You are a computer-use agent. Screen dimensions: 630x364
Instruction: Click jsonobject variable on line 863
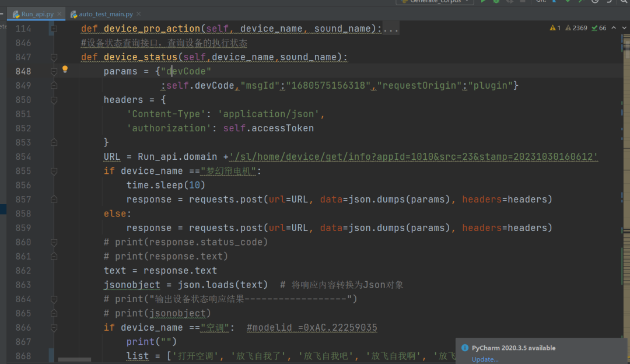pyautogui.click(x=132, y=285)
